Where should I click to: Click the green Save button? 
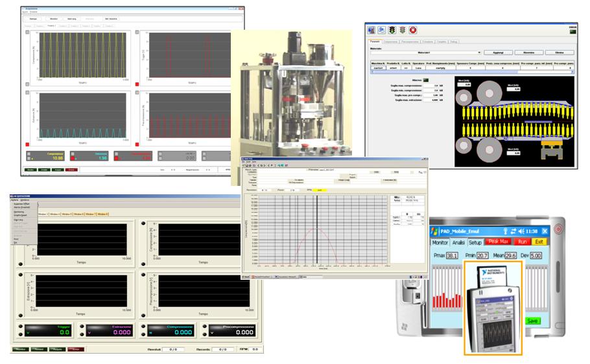tap(532, 321)
